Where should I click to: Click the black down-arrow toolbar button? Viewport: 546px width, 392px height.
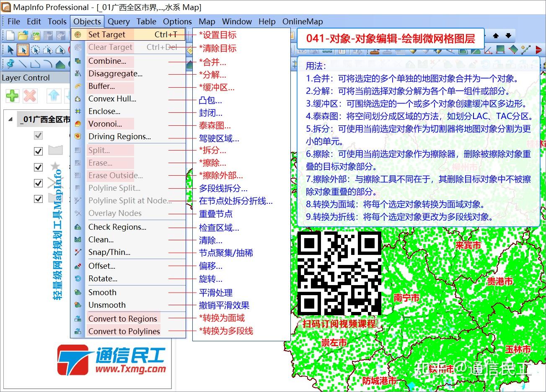[x=508, y=36]
